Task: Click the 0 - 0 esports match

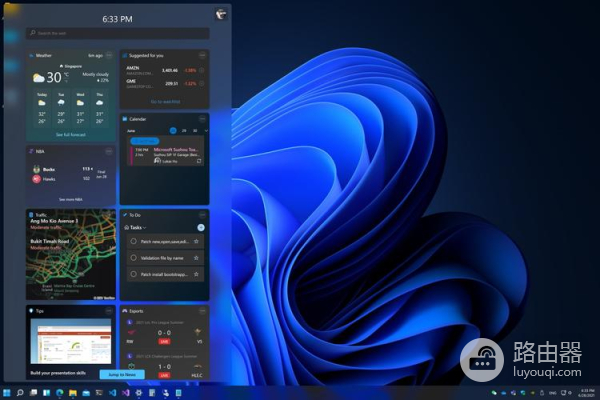Action: pyautogui.click(x=164, y=333)
